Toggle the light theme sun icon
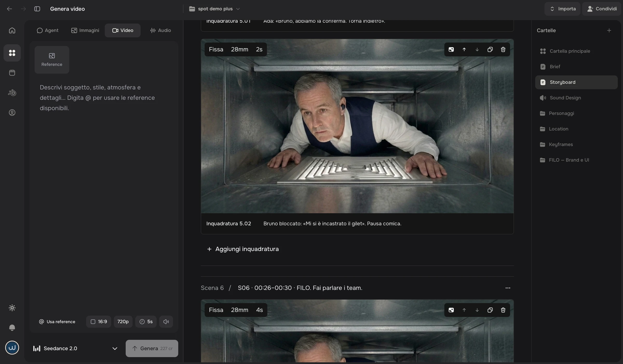The height and width of the screenshot is (364, 623). 12,308
